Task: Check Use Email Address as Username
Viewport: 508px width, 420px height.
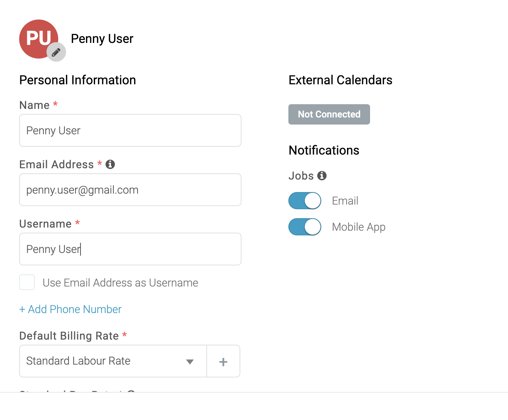Action: [27, 282]
